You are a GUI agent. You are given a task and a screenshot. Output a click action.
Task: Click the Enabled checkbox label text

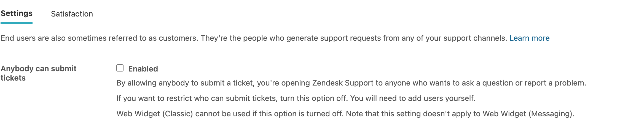tap(143, 69)
